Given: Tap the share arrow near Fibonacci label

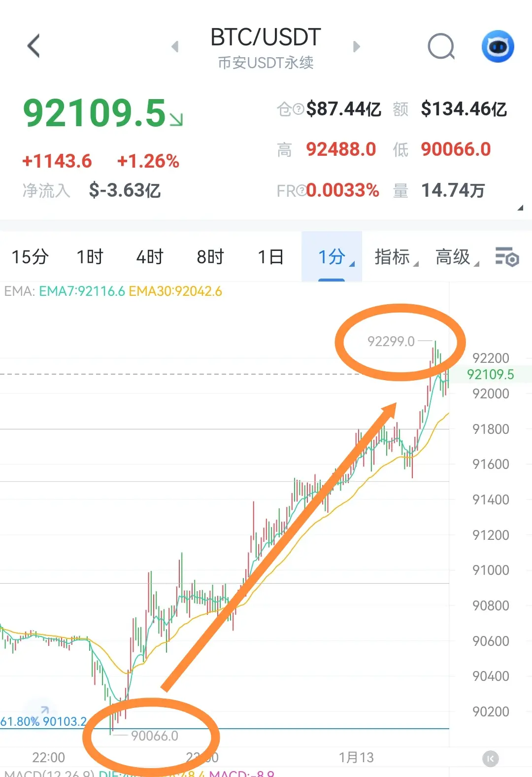Looking at the screenshot, I should coord(44,710).
